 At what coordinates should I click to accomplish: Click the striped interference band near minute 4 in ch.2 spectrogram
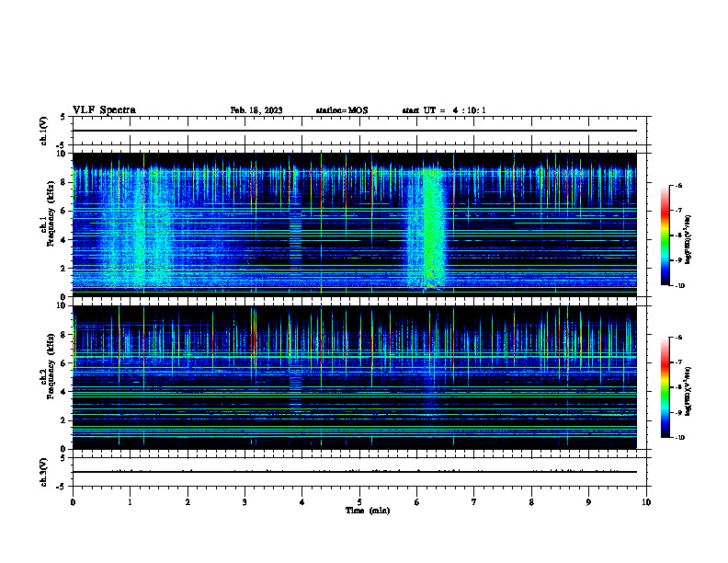coord(296,390)
